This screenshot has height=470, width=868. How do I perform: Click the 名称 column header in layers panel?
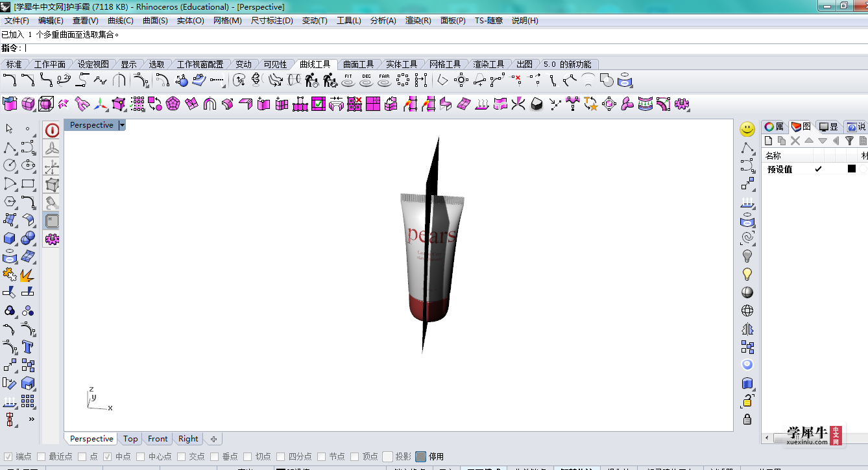click(x=787, y=156)
